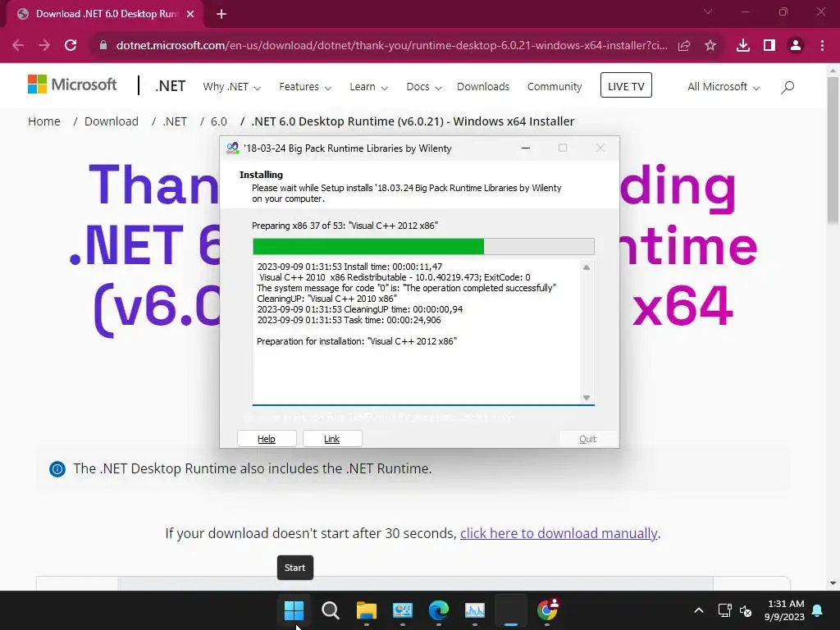Viewport: 840px width, 630px height.
Task: Toggle Chrome side panel icon
Action: [x=769, y=46]
